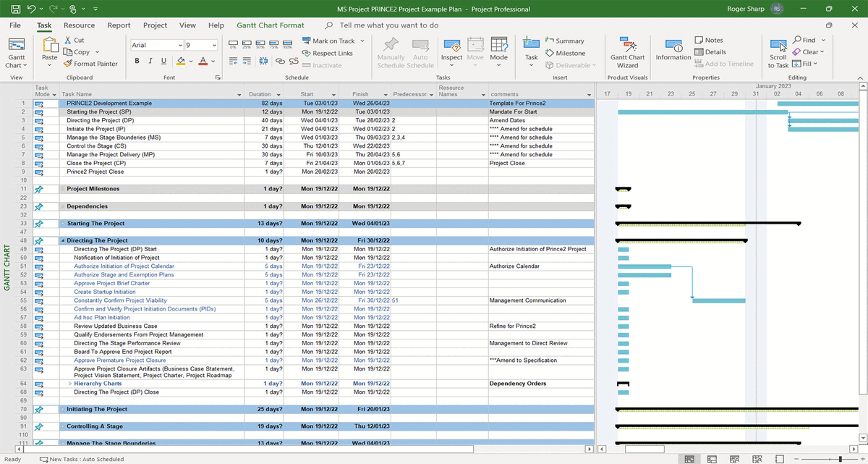The height and width of the screenshot is (464, 868).
Task: Open the Gantt Chart Format tab
Action: (271, 24)
